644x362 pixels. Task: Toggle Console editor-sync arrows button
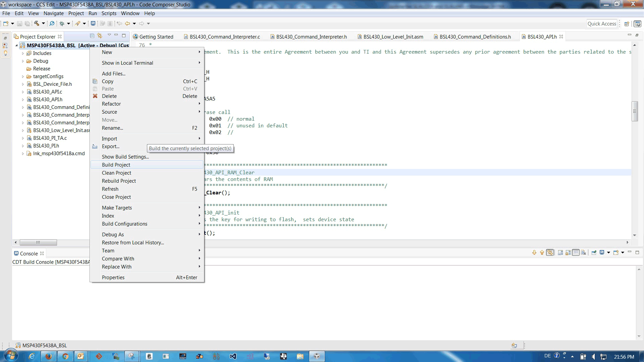tap(550, 252)
